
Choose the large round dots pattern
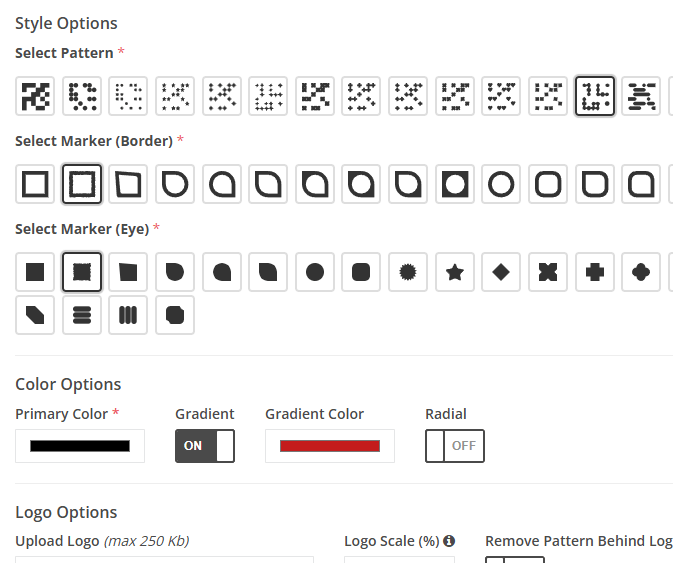(x=82, y=96)
